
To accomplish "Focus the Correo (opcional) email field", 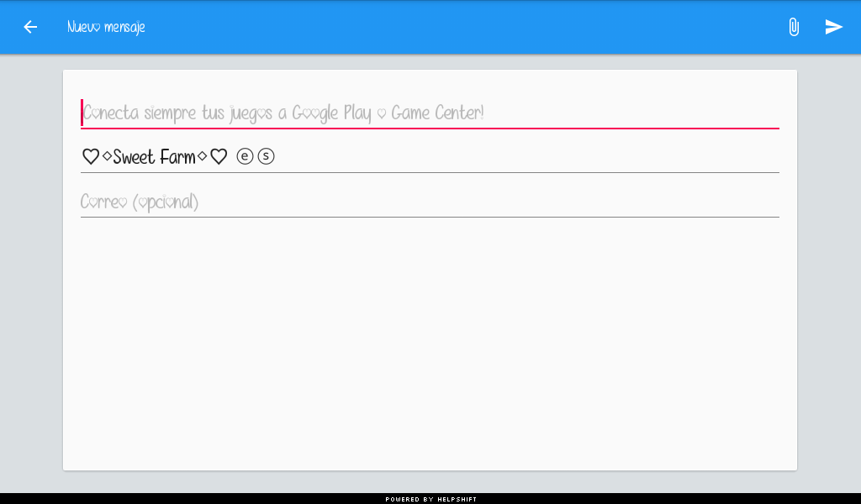I will pyautogui.click(x=430, y=202).
